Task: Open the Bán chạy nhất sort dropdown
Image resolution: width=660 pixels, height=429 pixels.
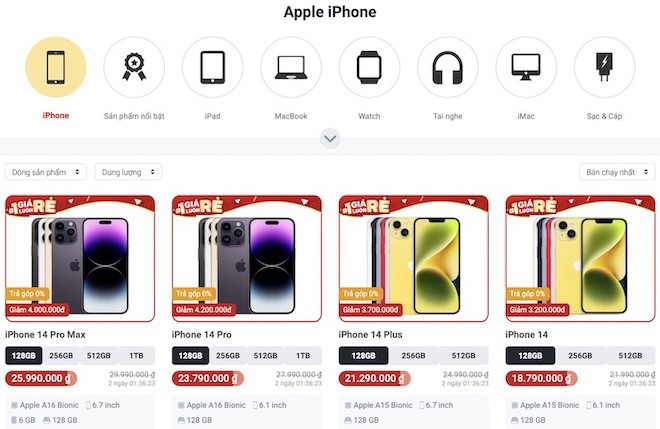Action: click(617, 172)
